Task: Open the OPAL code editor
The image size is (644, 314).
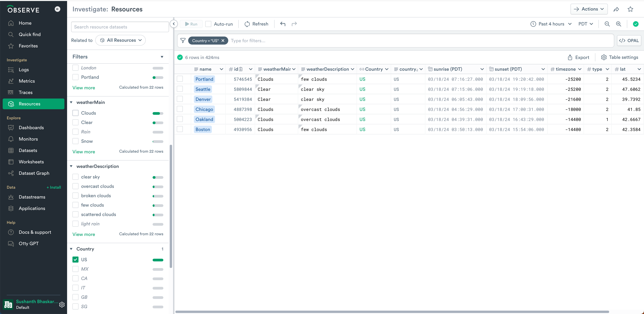Action: (x=629, y=41)
